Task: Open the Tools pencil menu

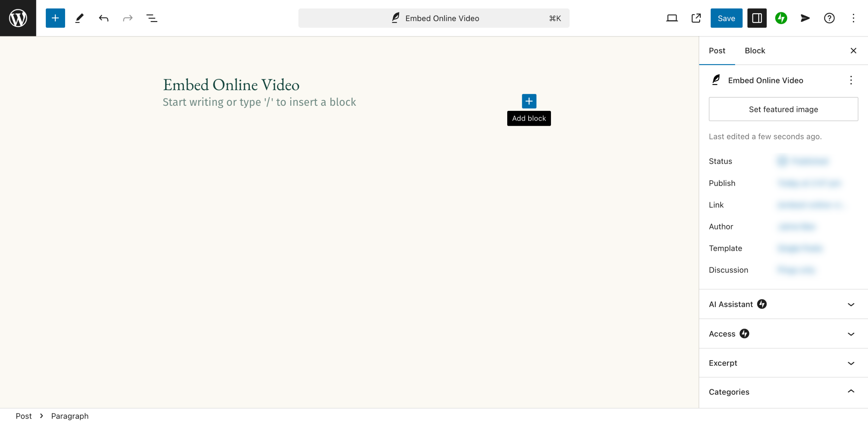Action: click(x=79, y=18)
